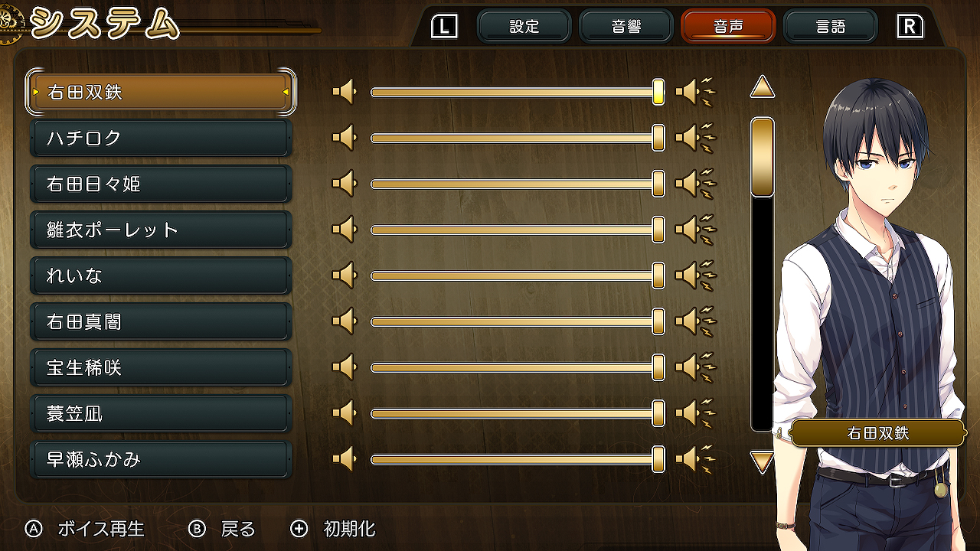Screen dimensions: 980x551
Task: Click the loud speaker icon for 雛衣ポーレット
Action: coord(696,230)
